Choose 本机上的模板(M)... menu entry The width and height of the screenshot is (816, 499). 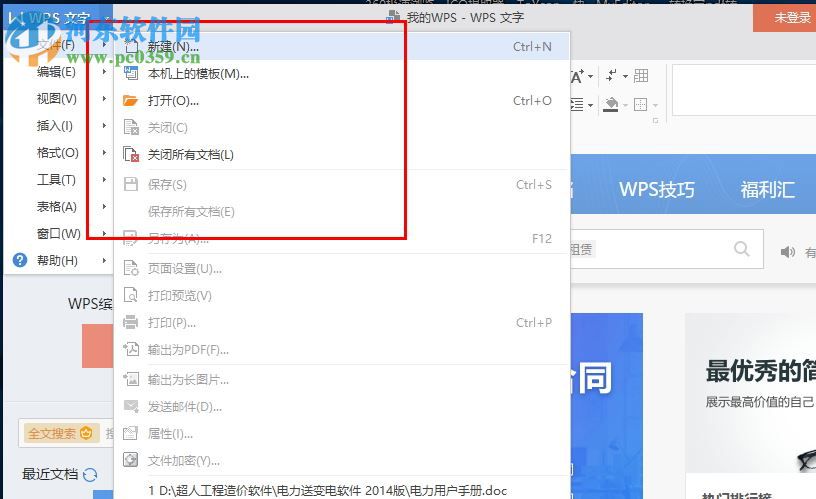tap(342, 73)
